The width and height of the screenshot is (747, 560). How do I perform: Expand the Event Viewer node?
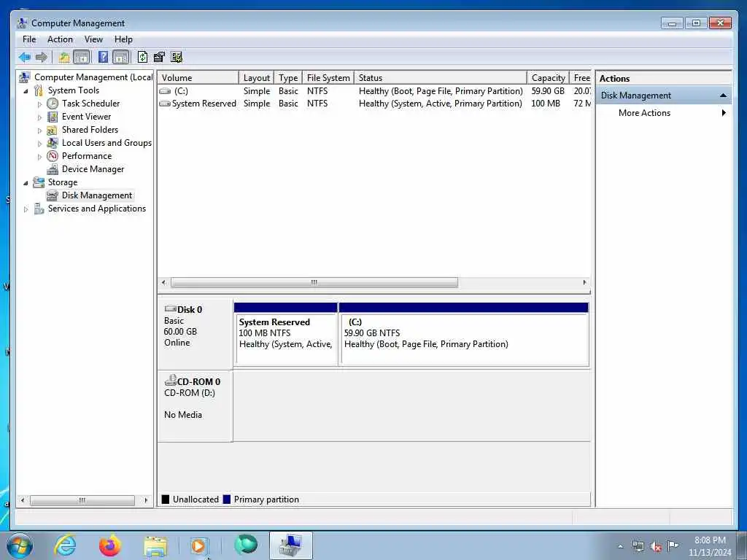[x=39, y=117]
